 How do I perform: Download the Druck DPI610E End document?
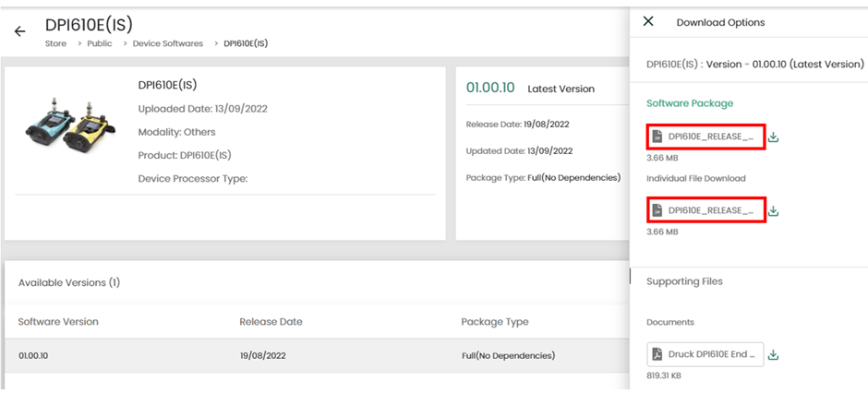tap(774, 355)
